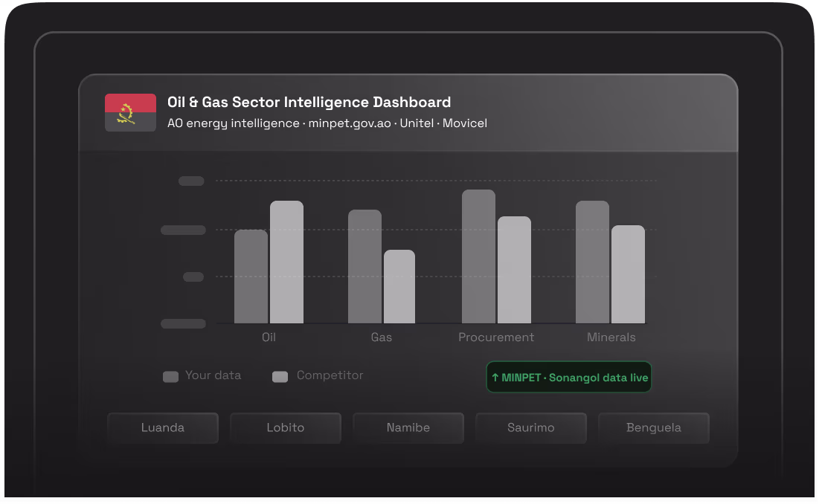The height and width of the screenshot is (504, 819).
Task: Toggle the Your data legend swatch
Action: pos(171,377)
